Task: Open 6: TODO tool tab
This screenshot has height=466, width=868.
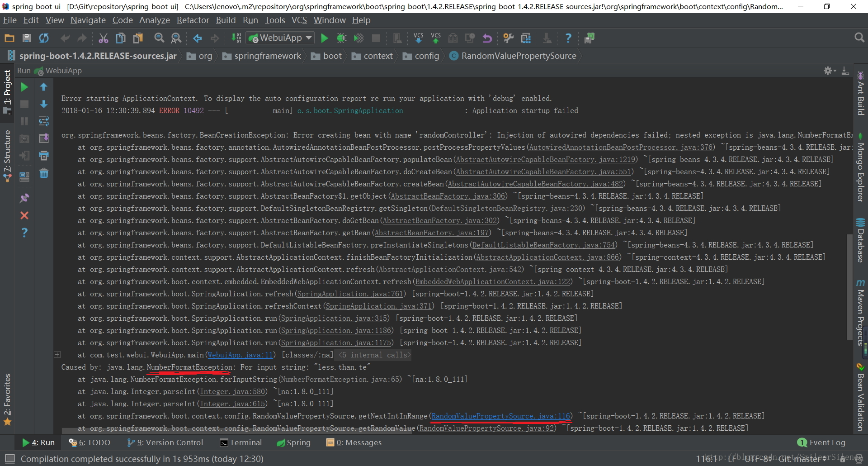Action: (x=90, y=442)
